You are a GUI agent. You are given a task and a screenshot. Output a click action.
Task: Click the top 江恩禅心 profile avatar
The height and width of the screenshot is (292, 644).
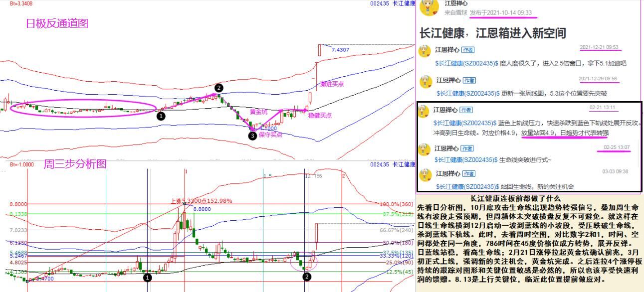click(x=429, y=8)
